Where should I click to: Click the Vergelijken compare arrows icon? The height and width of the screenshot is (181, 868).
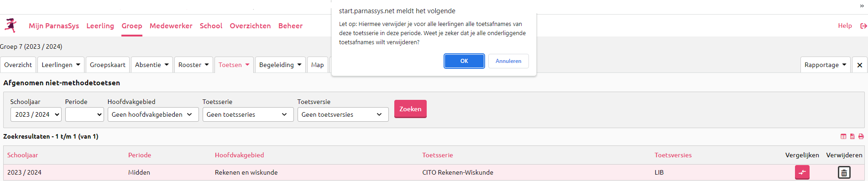pyautogui.click(x=802, y=172)
